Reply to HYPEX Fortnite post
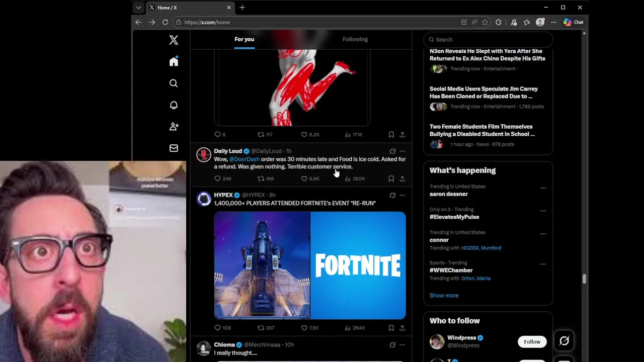The width and height of the screenshot is (644, 362). [222, 328]
